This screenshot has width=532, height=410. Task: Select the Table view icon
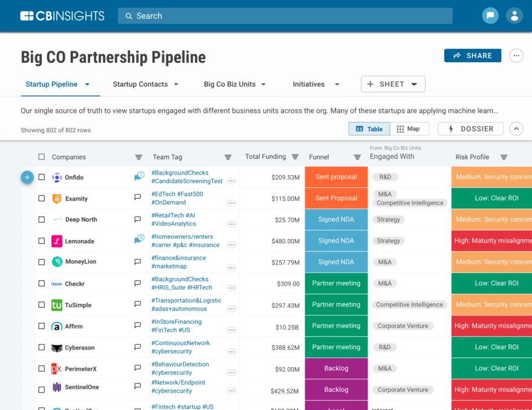[x=369, y=129]
